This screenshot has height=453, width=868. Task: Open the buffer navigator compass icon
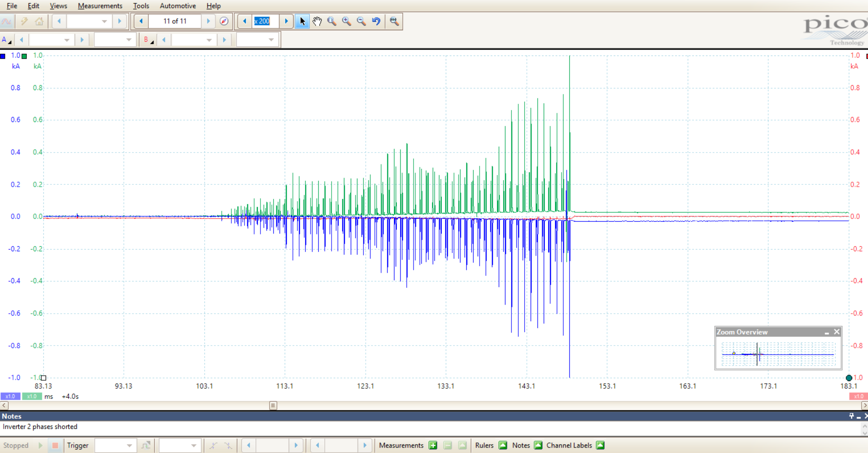(x=224, y=21)
